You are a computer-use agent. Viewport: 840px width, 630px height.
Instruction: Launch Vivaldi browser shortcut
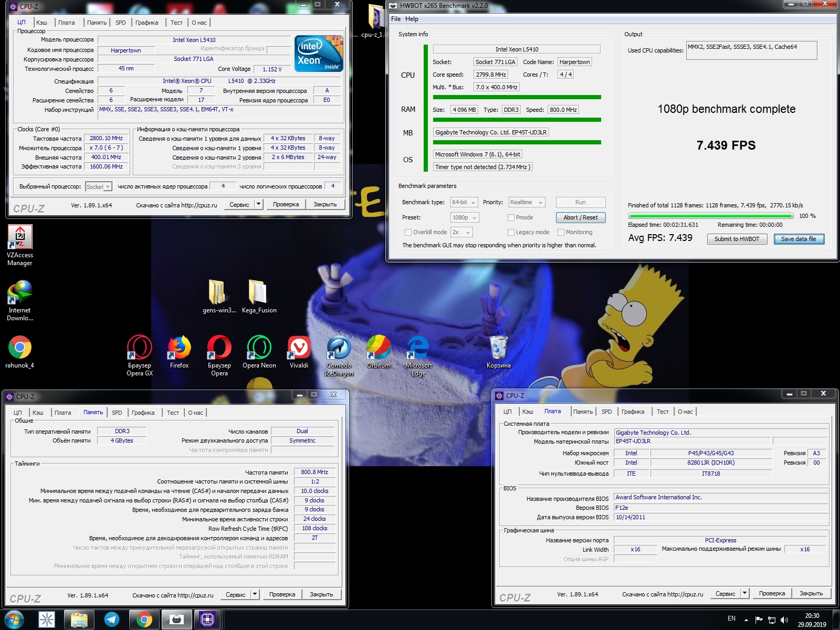pos(299,352)
